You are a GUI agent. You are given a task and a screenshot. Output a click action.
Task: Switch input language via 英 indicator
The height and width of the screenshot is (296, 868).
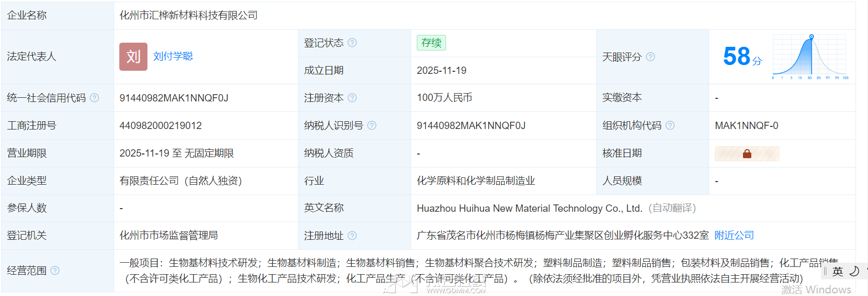click(837, 271)
